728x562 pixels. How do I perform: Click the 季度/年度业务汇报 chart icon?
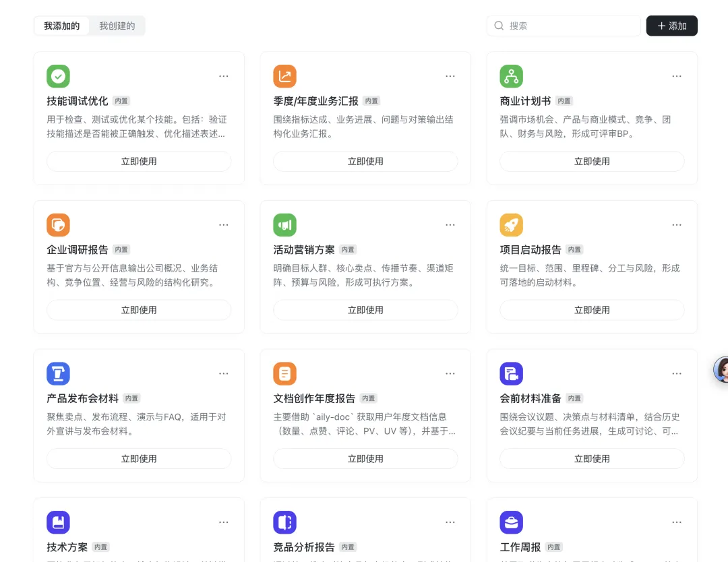tap(284, 76)
